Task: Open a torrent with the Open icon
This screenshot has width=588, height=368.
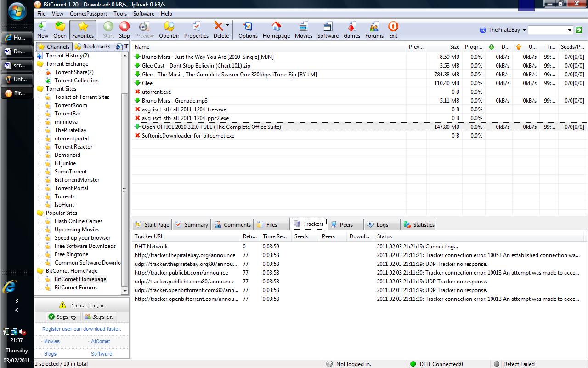Action: click(x=60, y=30)
